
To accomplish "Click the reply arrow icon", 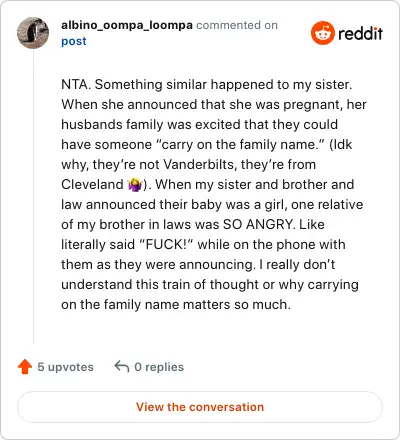I will pyautogui.click(x=122, y=366).
